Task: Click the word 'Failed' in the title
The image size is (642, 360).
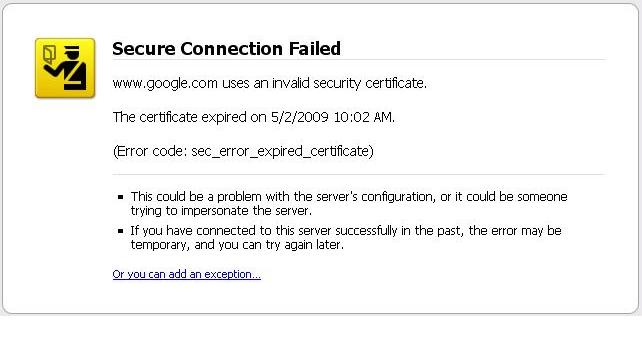Action: [x=314, y=48]
